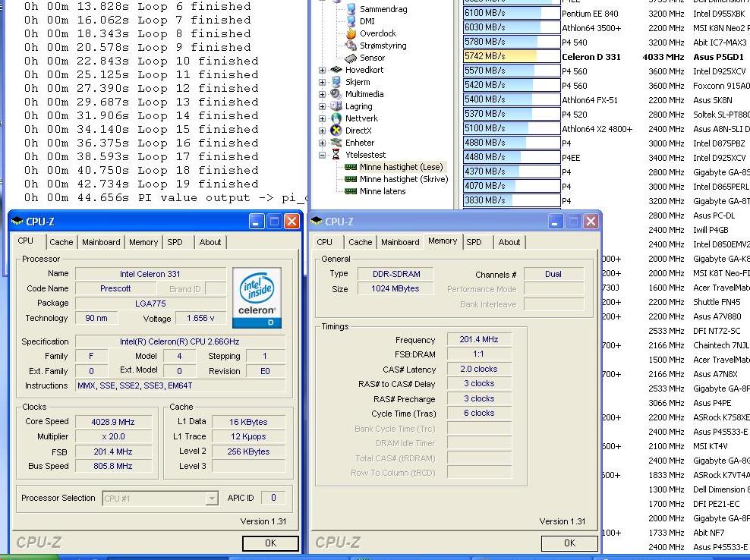Expand the Nettverk tree node
This screenshot has width=750, height=560.
pyautogui.click(x=322, y=118)
